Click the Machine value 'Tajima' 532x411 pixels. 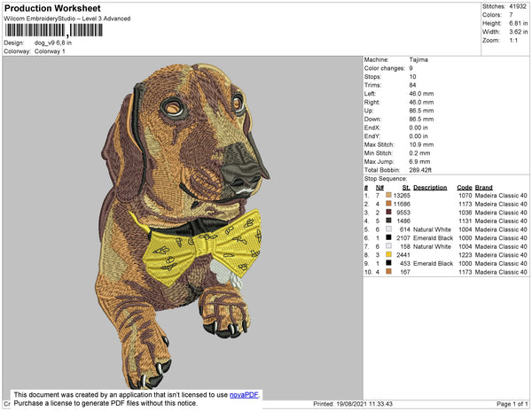(x=419, y=59)
